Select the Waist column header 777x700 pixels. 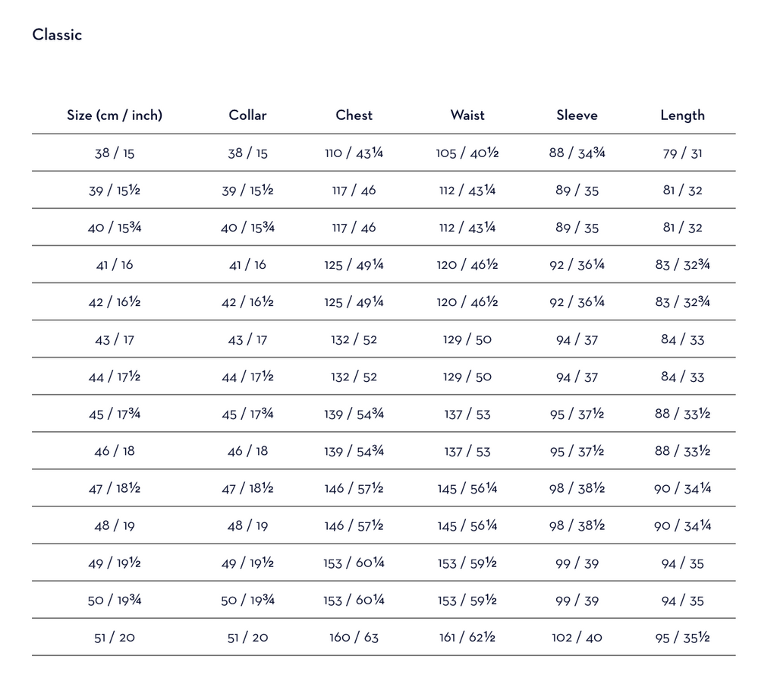467,115
